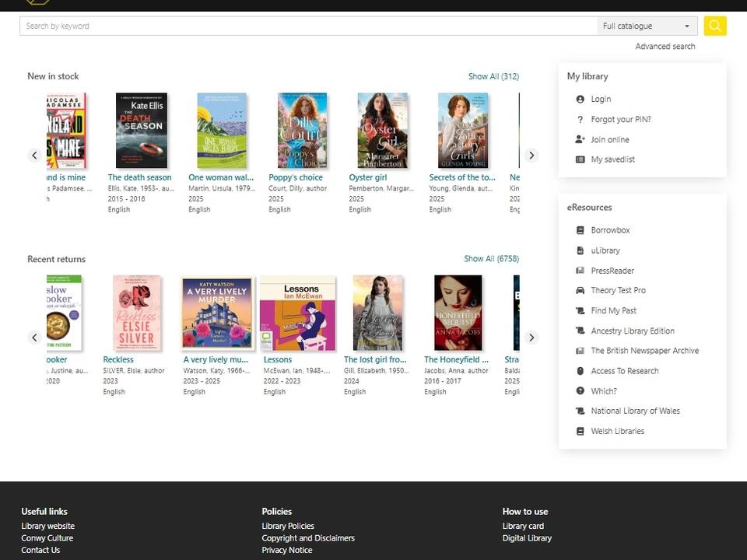Click the question mark icon beside Forgot your PIN
The height and width of the screenshot is (560, 747).
click(580, 120)
